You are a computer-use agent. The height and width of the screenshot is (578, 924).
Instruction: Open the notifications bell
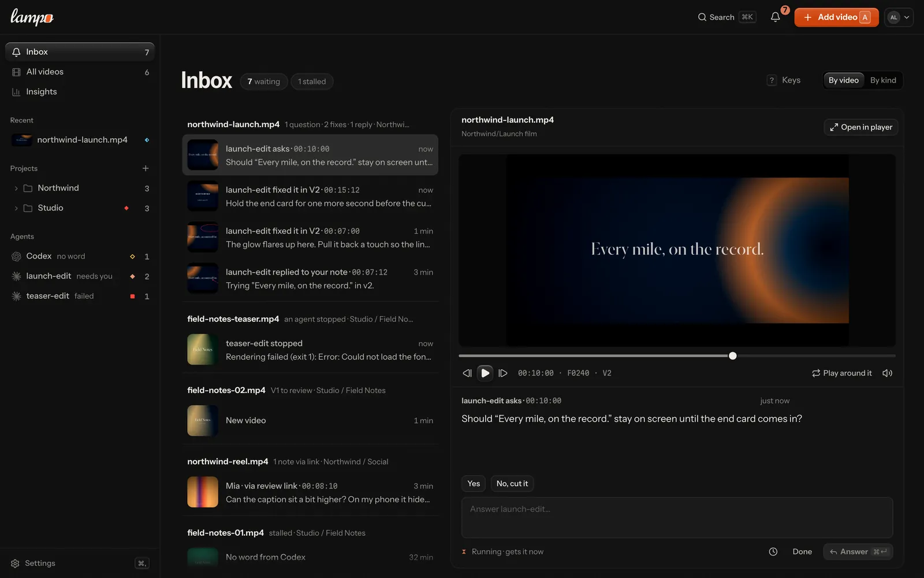775,17
